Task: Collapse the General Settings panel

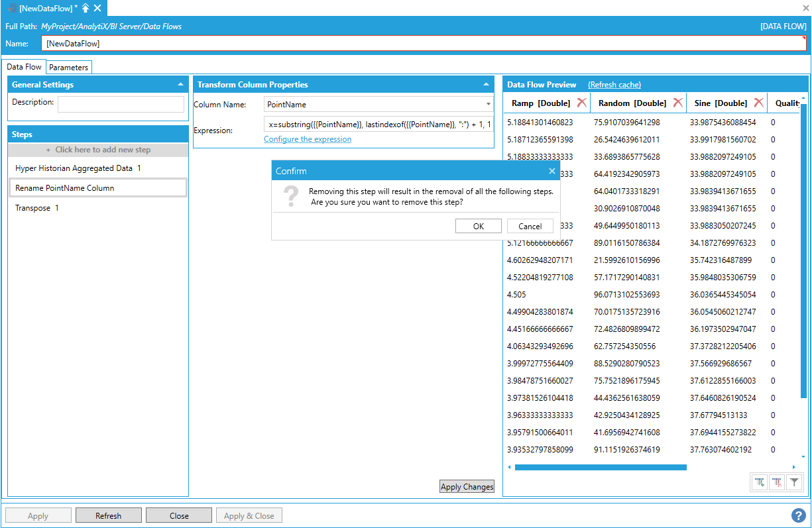Action: coord(181,85)
